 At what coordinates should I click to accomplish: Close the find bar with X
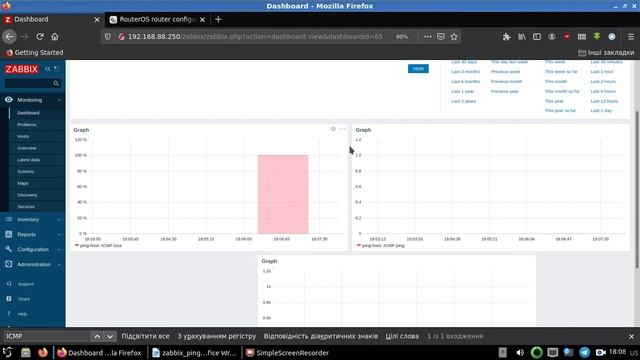pyautogui.click(x=631, y=336)
